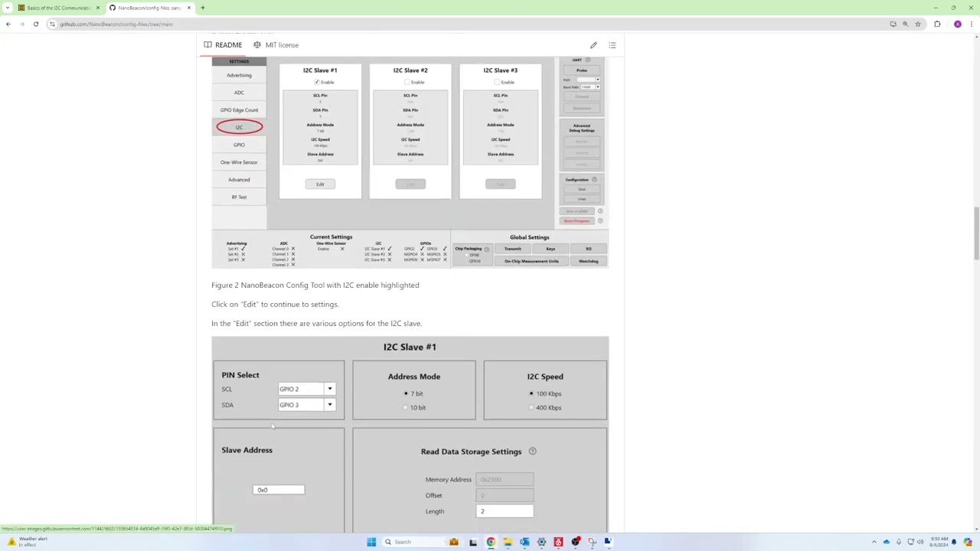The height and width of the screenshot is (551, 980).
Task: Select ADC in the config tool sidebar
Action: (x=239, y=93)
